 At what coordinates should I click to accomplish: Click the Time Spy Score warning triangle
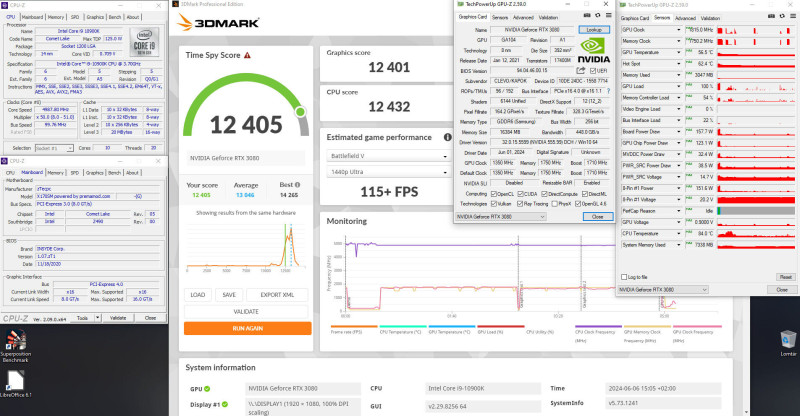click(x=247, y=55)
